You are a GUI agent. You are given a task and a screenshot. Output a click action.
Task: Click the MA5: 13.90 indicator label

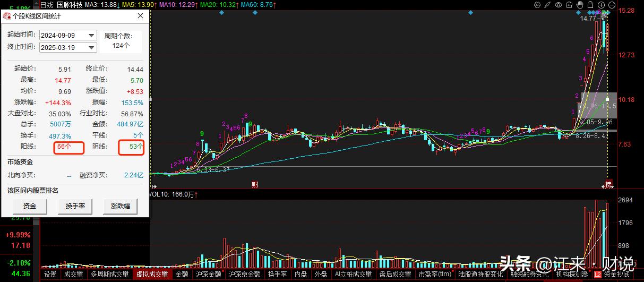click(x=139, y=4)
